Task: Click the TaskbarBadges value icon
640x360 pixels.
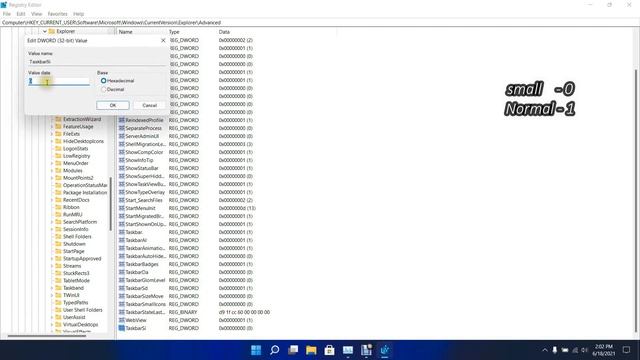Action: coord(121,264)
